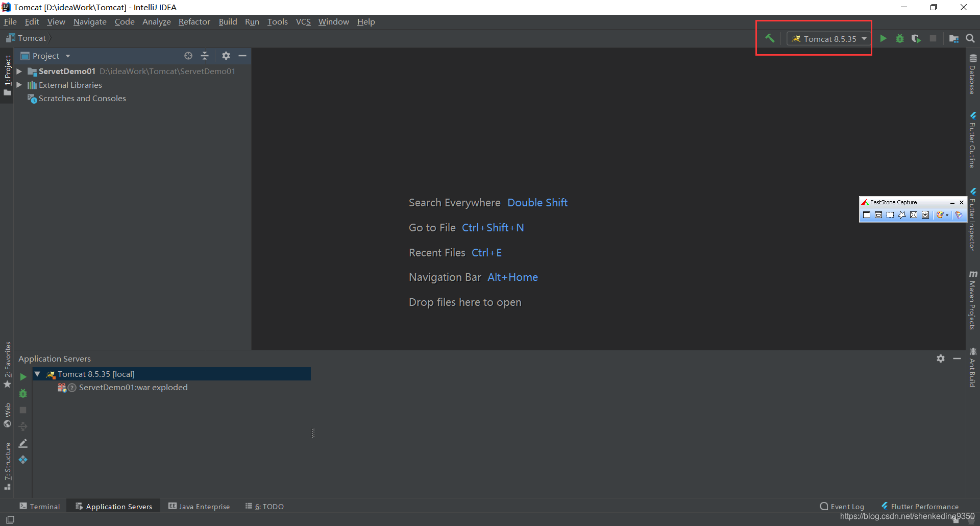
Task: Open the Web side tab
Action: [7, 415]
